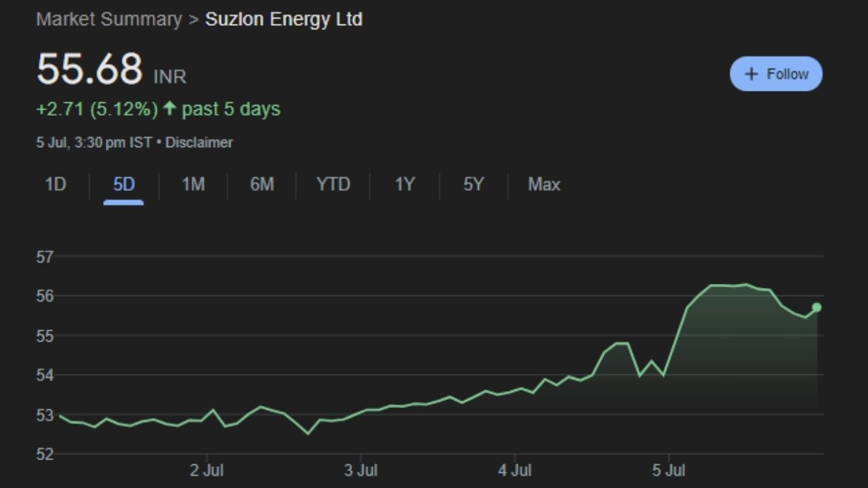
Task: Click the Suzlon Energy Ltd title
Action: pyautogui.click(x=283, y=19)
